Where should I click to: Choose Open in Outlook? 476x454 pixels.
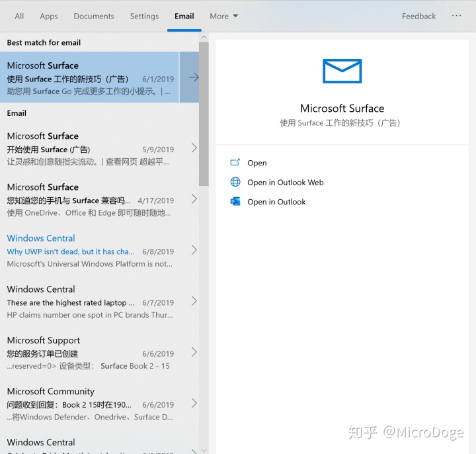tap(276, 202)
